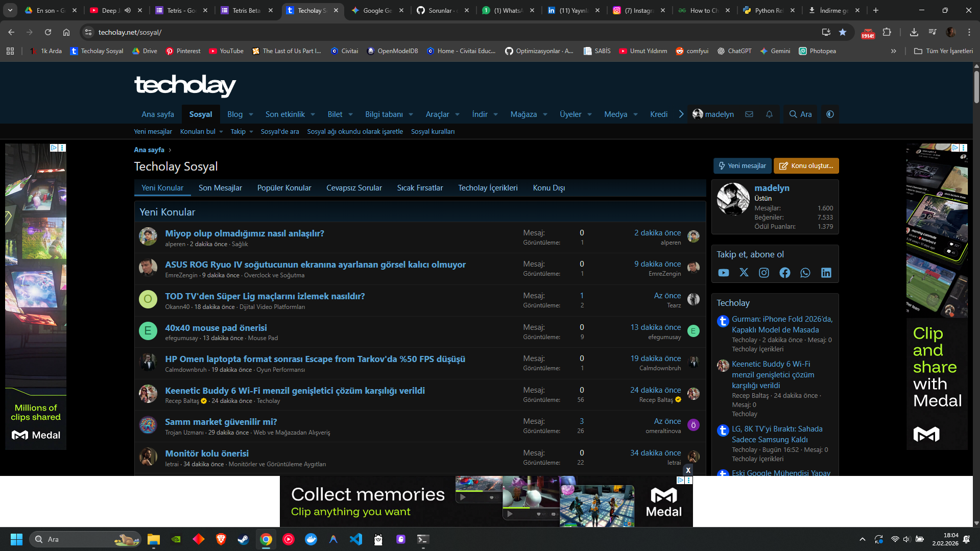Open the notifications bell icon
Viewport: 980px width, 551px height.
pos(769,114)
